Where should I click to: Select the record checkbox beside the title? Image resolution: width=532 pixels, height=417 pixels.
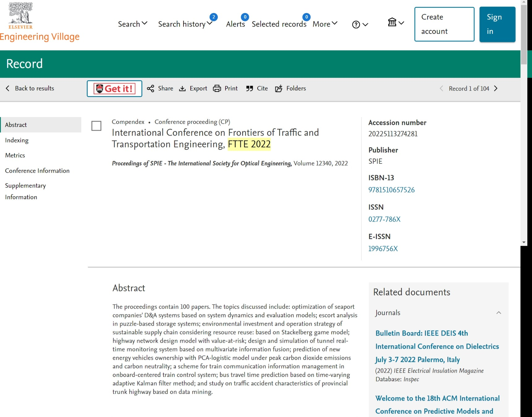tap(96, 126)
